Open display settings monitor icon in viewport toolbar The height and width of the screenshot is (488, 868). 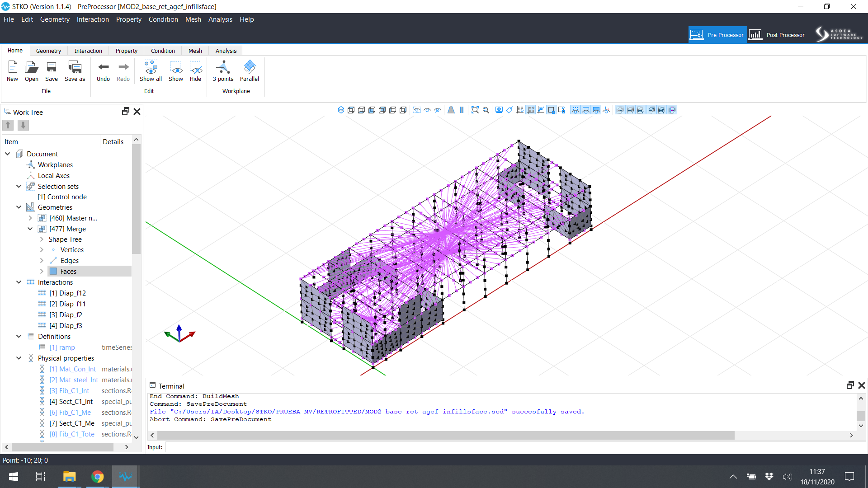[x=499, y=110]
